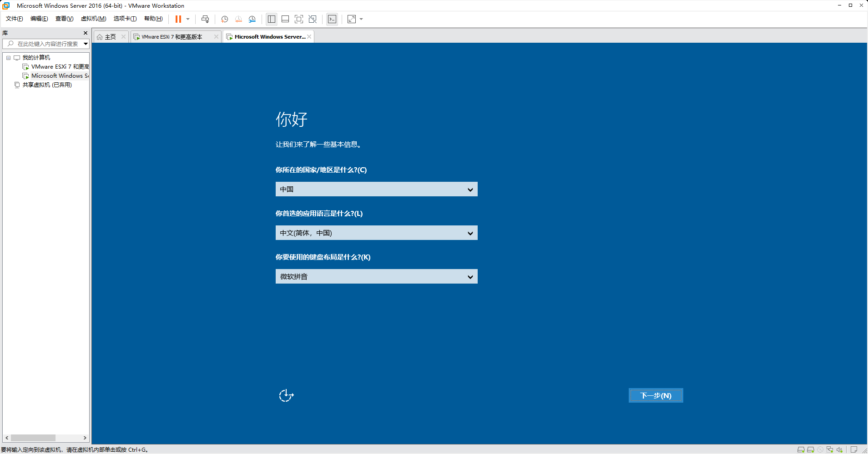
Task: Click the network adapter status icon
Action: pyautogui.click(x=830, y=449)
